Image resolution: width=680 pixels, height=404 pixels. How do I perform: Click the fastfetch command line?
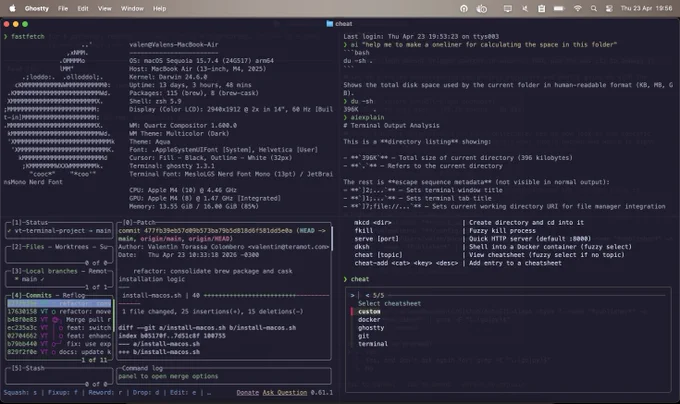coord(24,36)
